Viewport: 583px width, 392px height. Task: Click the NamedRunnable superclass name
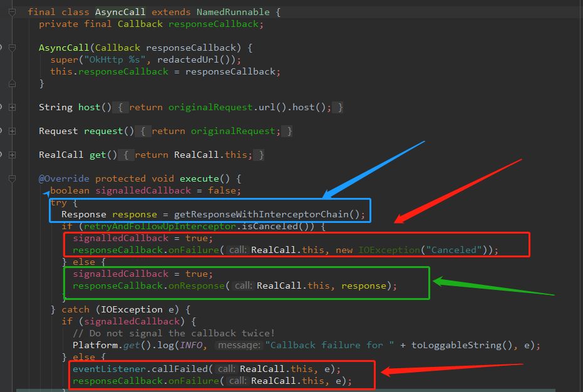coord(233,13)
